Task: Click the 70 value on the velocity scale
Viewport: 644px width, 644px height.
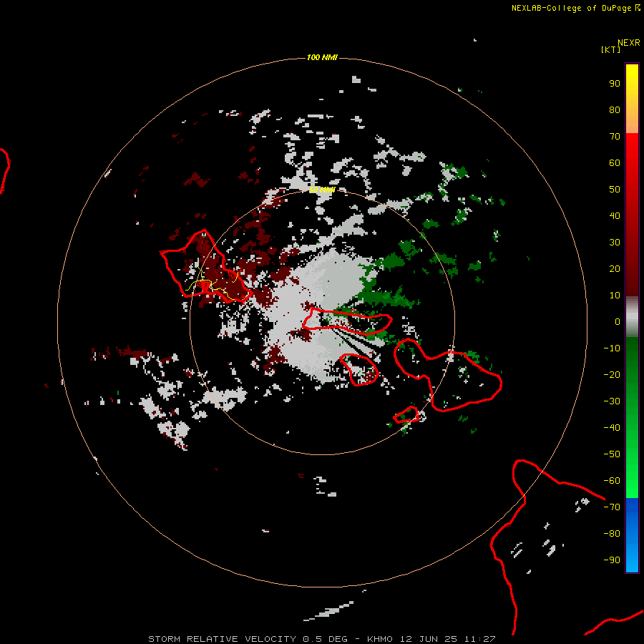Action: coord(615,137)
